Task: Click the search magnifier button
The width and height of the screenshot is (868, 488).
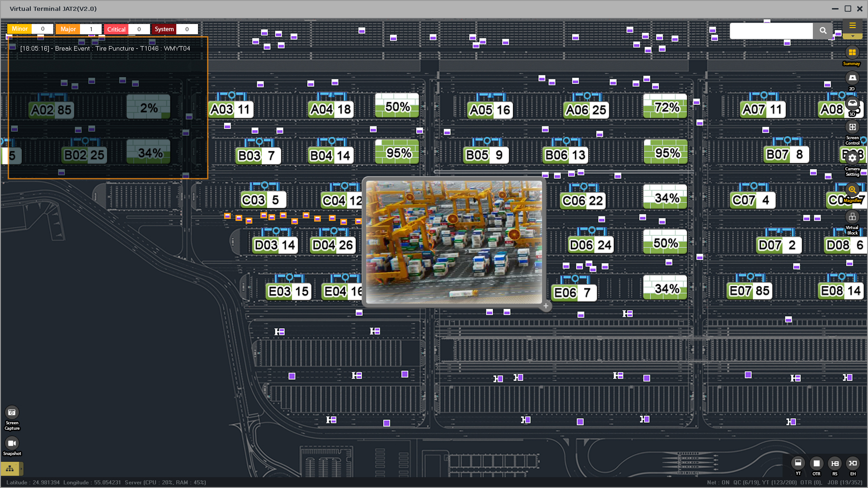Action: [x=823, y=31]
